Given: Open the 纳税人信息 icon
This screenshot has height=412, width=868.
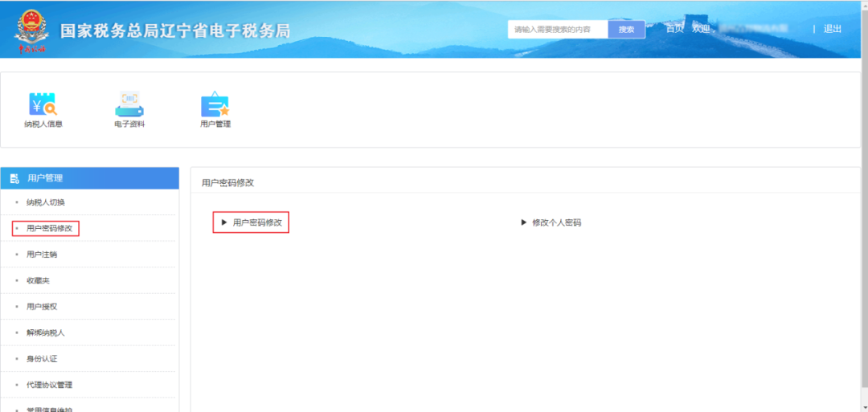Looking at the screenshot, I should [43, 105].
